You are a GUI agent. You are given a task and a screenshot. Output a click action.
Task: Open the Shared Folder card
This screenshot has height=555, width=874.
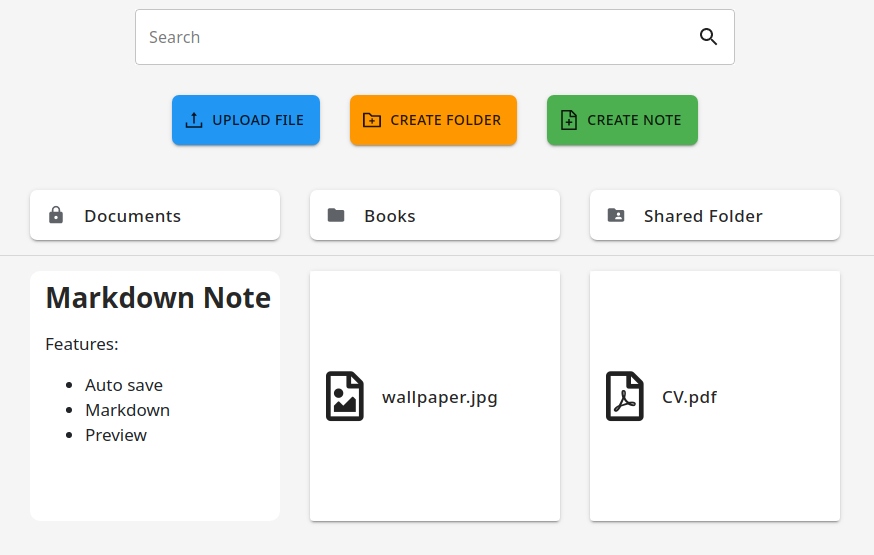(715, 216)
